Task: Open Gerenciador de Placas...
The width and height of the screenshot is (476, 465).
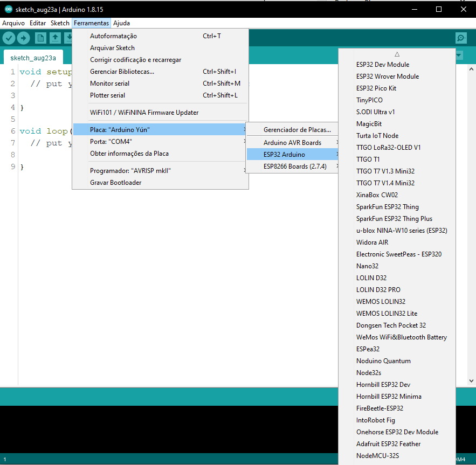Action: pos(293,130)
